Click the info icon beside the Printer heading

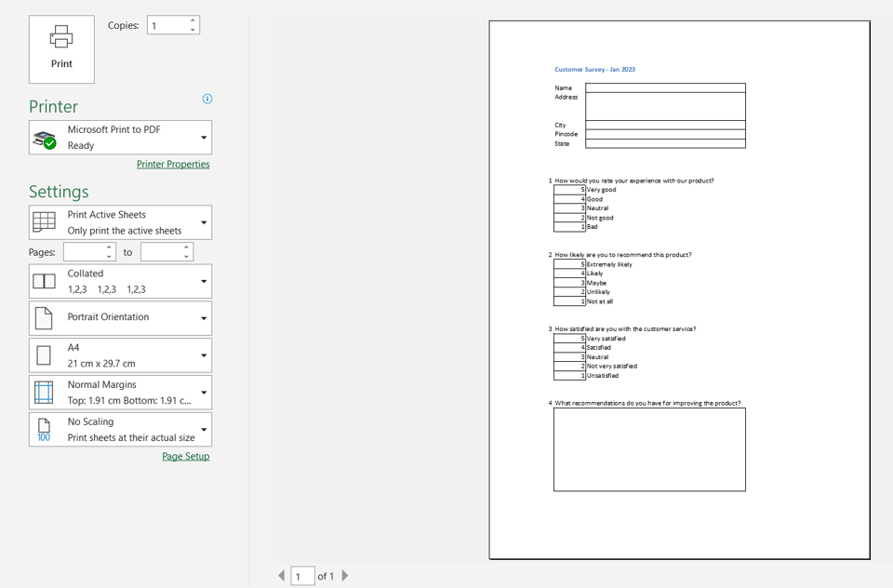point(207,99)
